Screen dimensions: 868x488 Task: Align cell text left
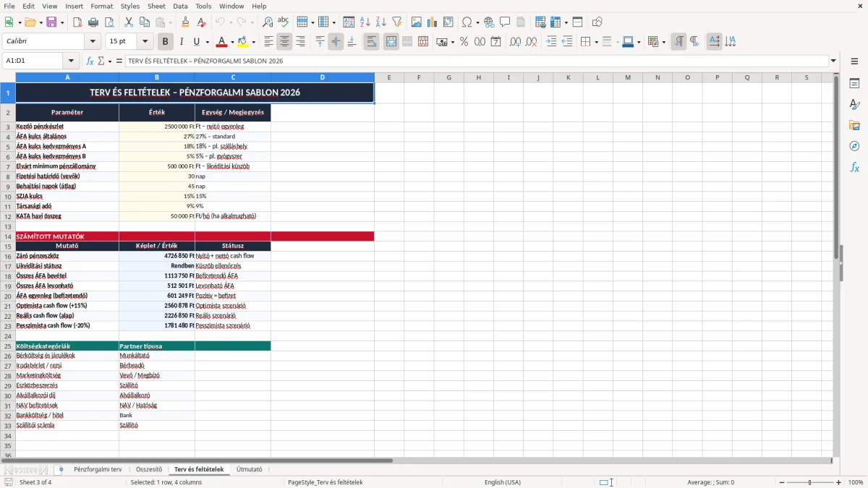click(268, 42)
